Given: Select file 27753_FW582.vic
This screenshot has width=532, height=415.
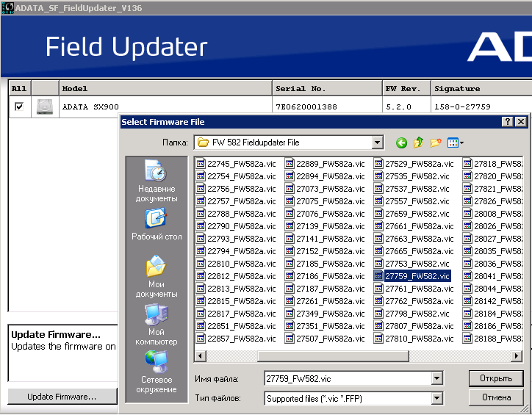Looking at the screenshot, I should coord(411,264).
